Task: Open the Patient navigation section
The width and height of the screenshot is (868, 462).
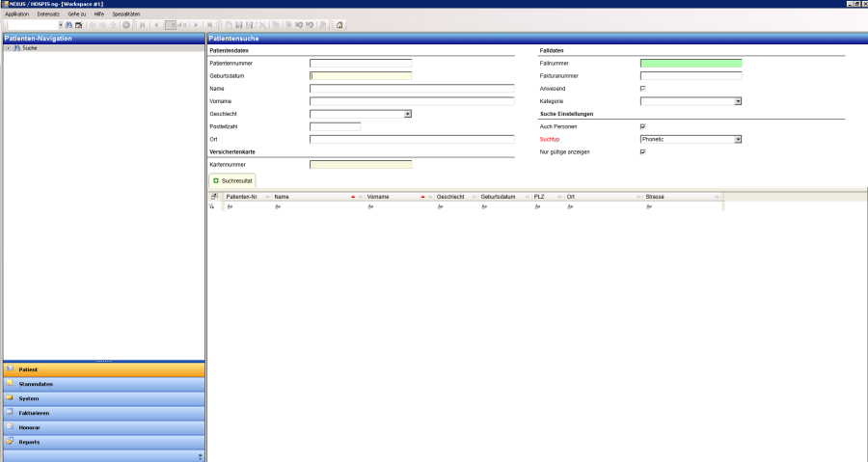Action: [104, 369]
